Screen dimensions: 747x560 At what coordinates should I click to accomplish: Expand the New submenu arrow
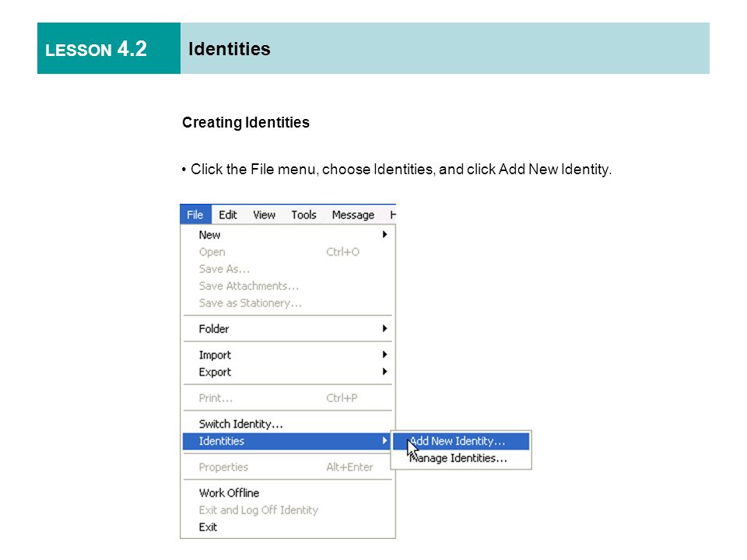click(384, 234)
